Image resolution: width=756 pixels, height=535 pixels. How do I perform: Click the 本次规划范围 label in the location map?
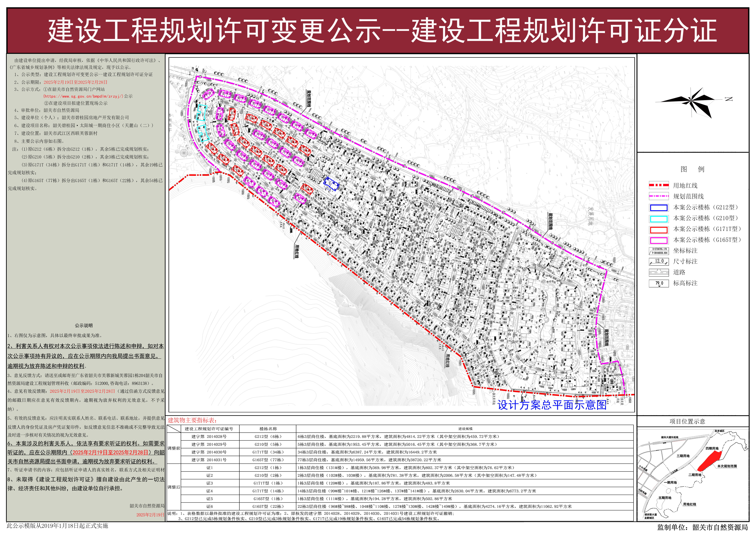coord(727,466)
